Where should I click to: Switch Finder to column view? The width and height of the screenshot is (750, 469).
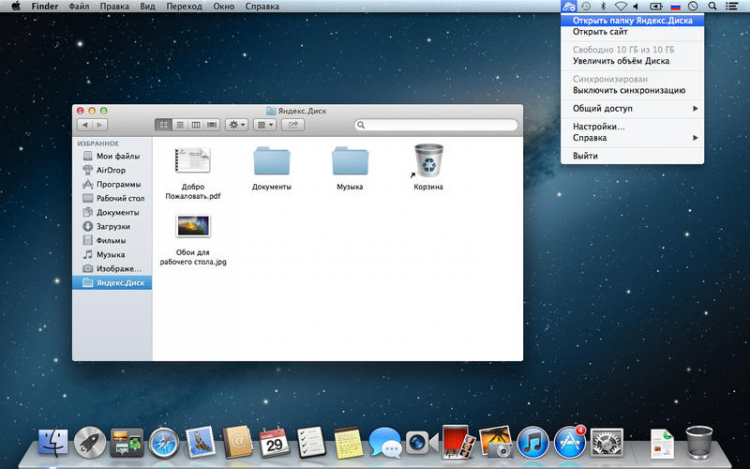point(196,124)
